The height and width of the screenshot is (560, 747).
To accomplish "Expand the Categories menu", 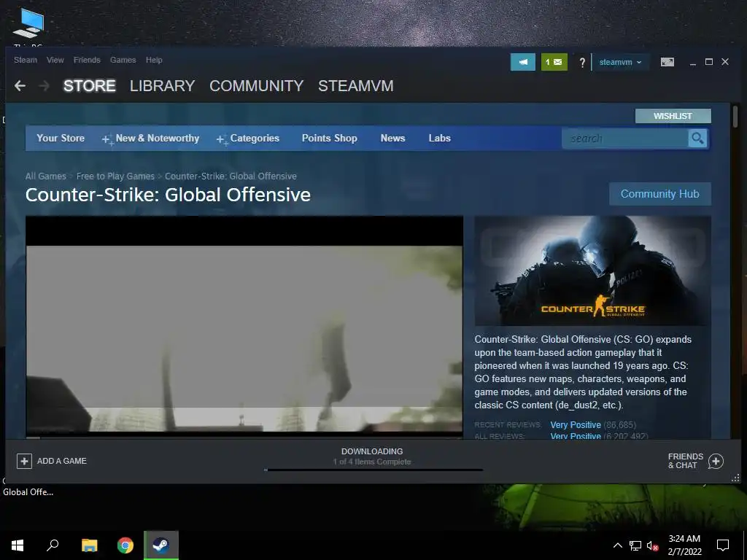I will coord(248,138).
